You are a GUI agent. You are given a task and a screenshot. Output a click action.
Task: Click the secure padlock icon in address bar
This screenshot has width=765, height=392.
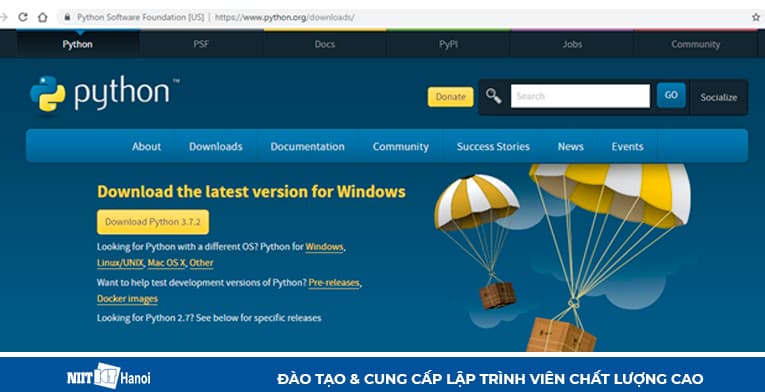coord(67,17)
